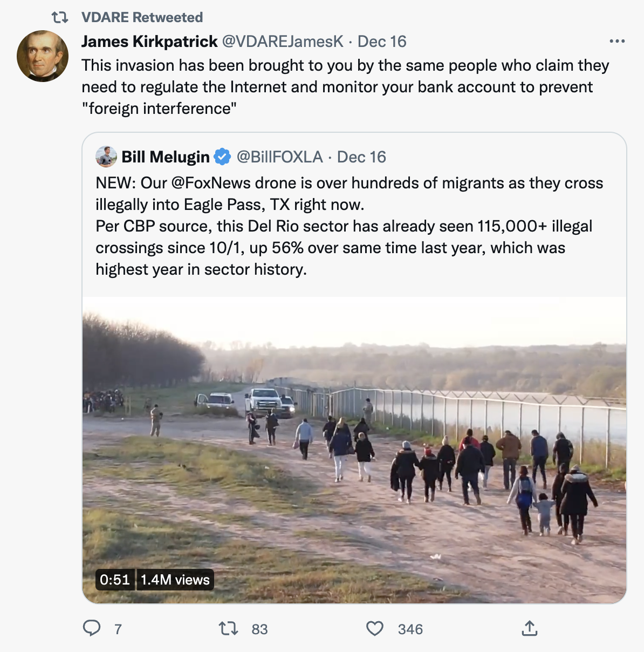Click Bill Melugin's profile avatar
The height and width of the screenshot is (652, 644).
click(106, 157)
